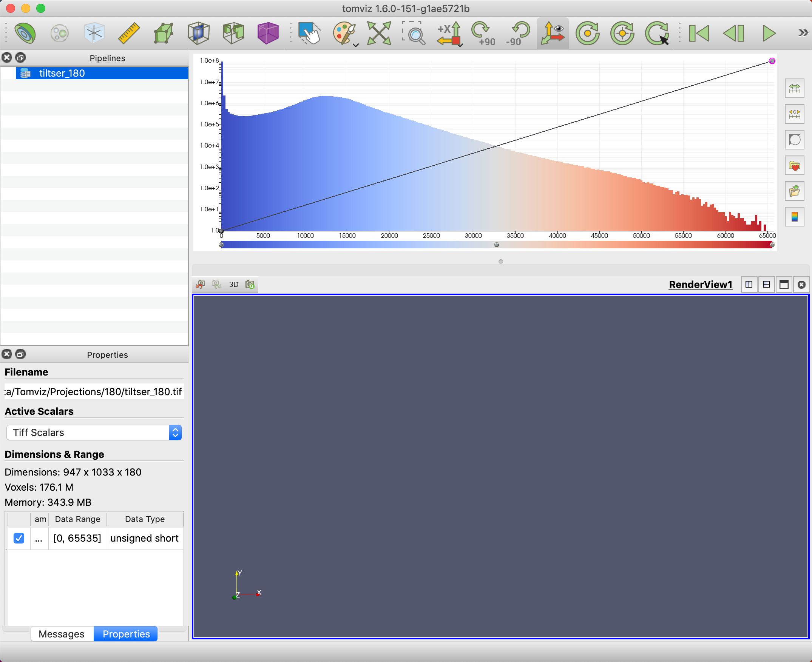Toggle the 3D interaction mode button

pyautogui.click(x=233, y=285)
